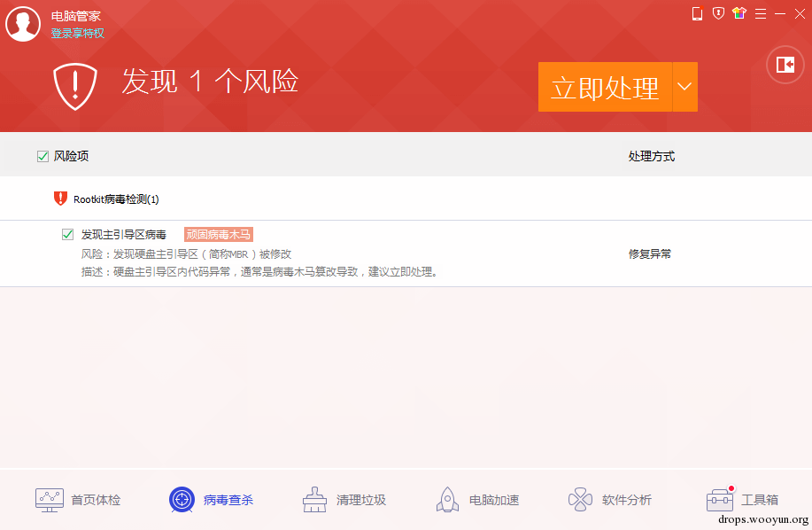The image size is (812, 530).
Task: Click the 立即处理 handle now button
Action: coord(605,86)
